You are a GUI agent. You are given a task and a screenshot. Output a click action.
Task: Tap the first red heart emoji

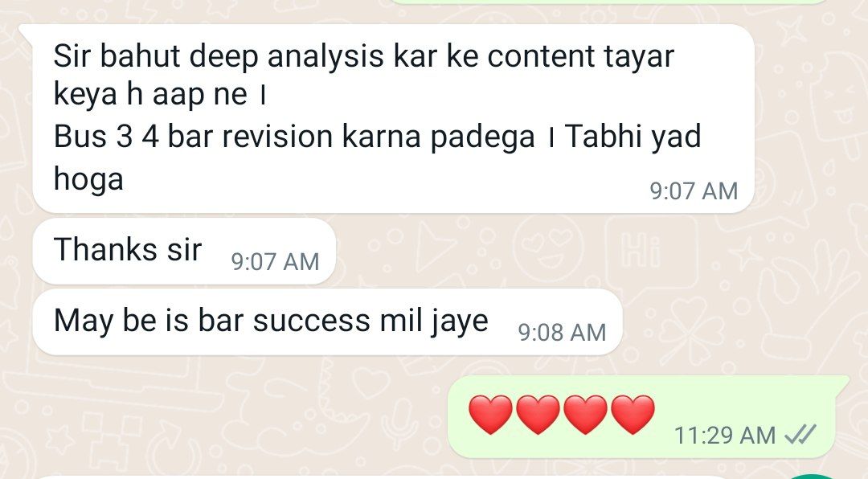(490, 415)
